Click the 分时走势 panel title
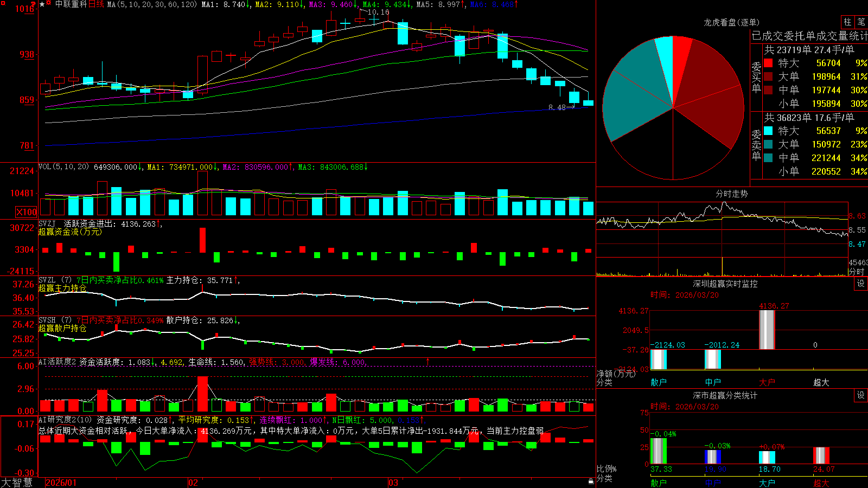Viewport: 868px width, 488px height. 731,194
